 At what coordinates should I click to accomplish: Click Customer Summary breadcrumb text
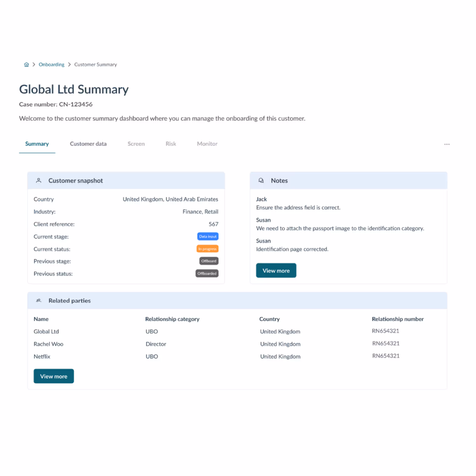click(x=95, y=65)
